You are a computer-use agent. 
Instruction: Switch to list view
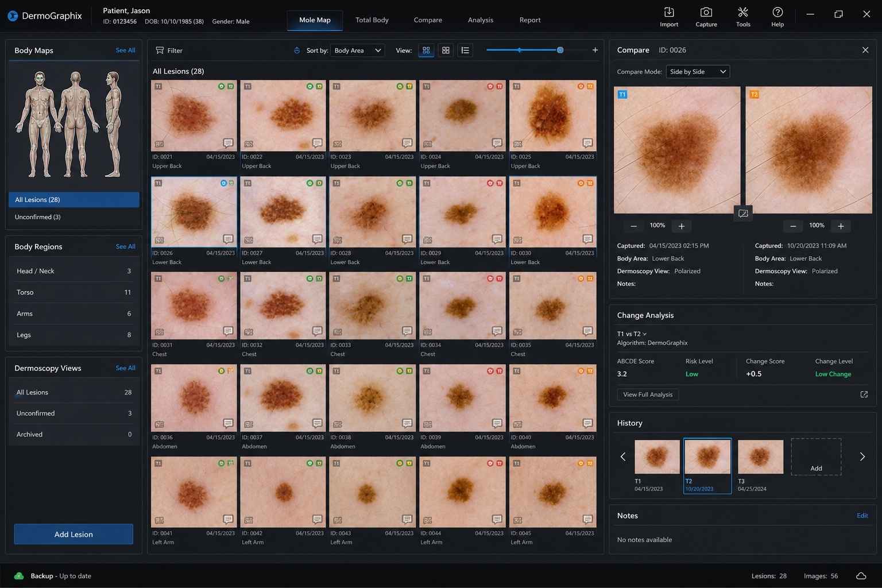coord(465,51)
